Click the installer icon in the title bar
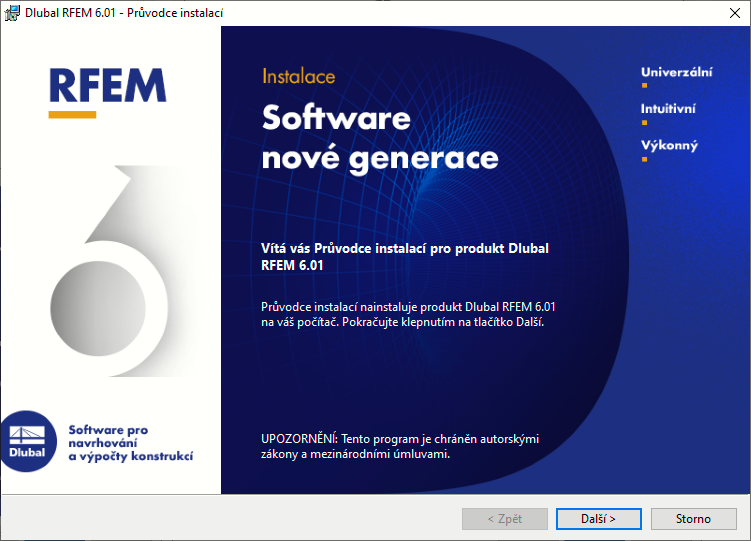Viewport: 751px width, 541px height. tap(11, 13)
